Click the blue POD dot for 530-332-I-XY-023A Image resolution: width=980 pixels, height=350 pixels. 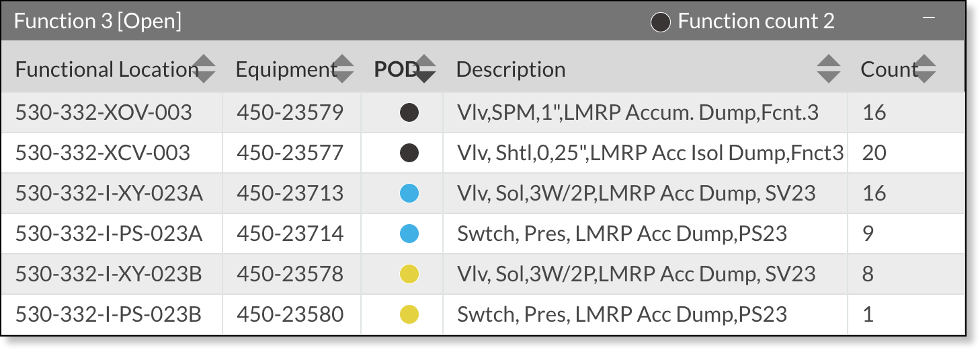(409, 193)
